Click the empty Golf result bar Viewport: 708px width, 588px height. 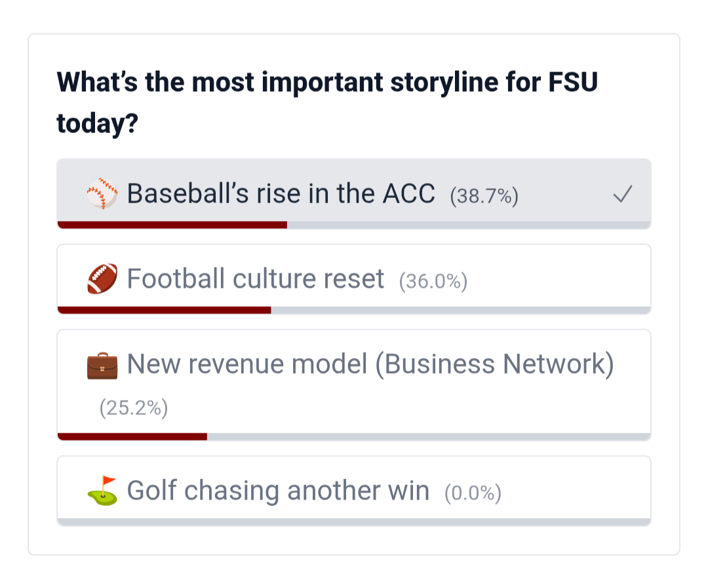click(x=354, y=522)
